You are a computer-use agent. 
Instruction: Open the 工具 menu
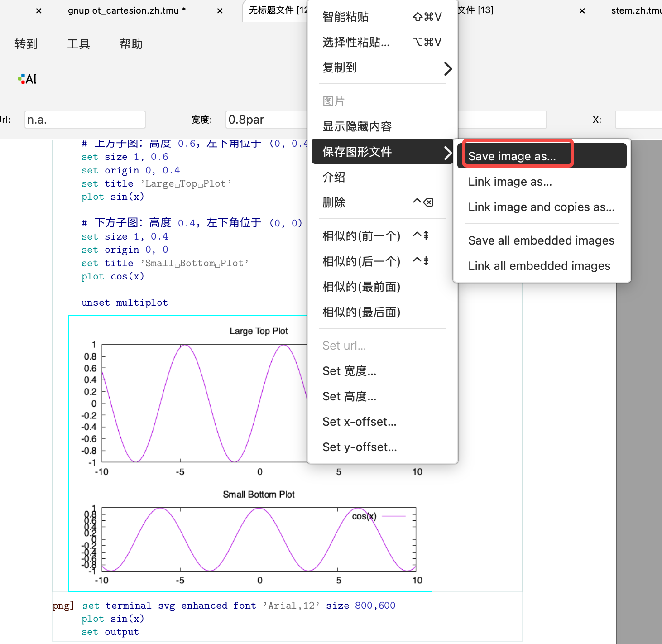coord(78,44)
